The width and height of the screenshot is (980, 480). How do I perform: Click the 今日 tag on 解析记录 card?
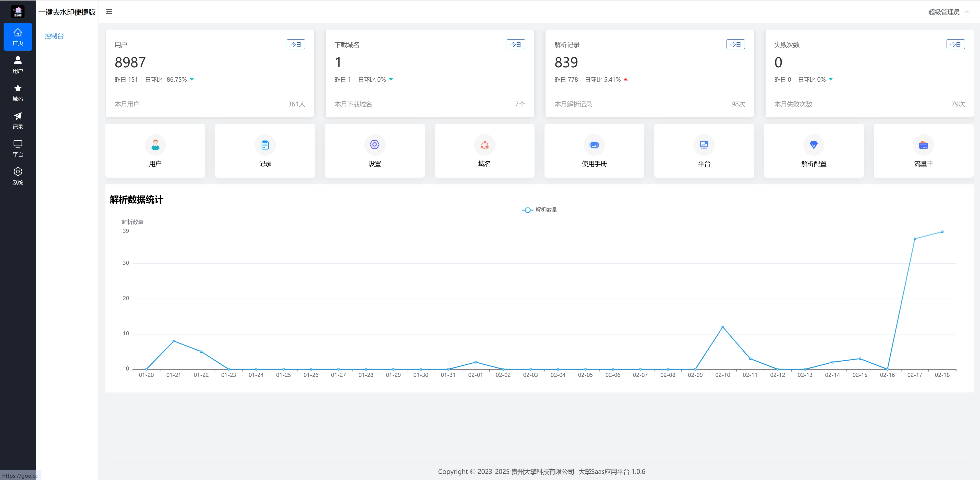735,44
